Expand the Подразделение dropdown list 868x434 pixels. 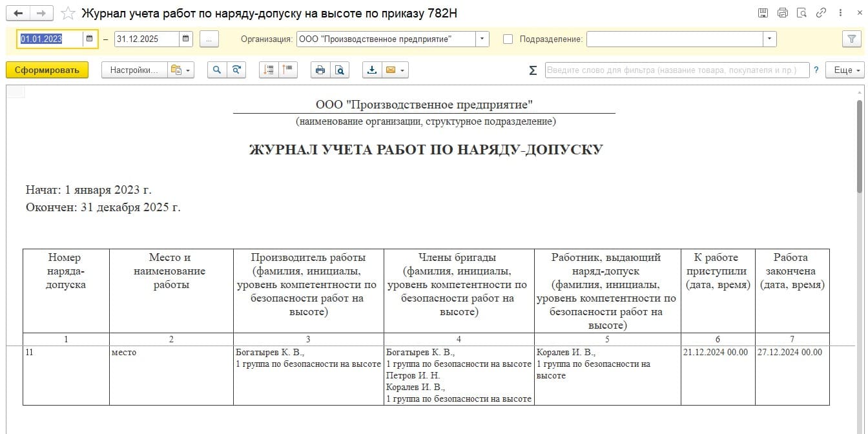[x=769, y=39]
